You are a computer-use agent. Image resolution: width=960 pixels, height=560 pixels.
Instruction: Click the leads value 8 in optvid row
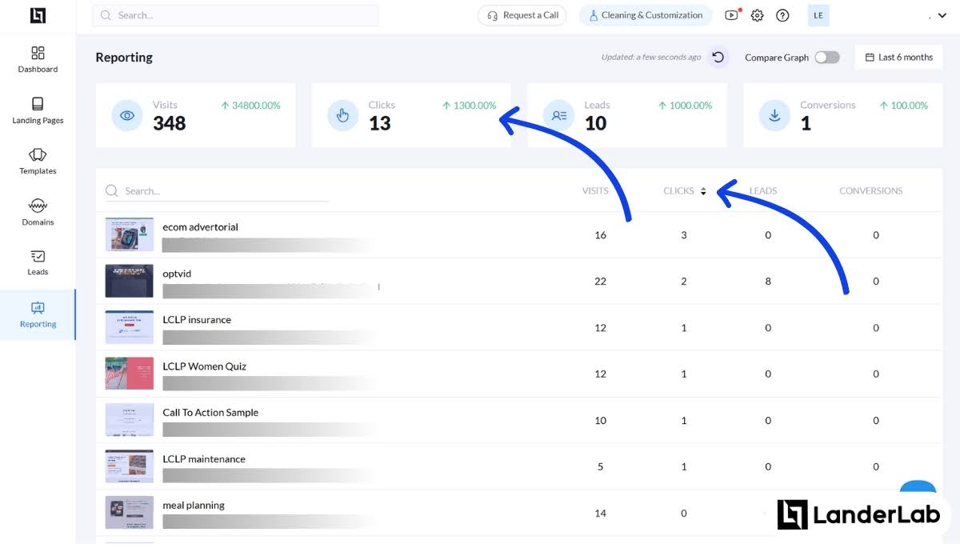[x=768, y=282]
